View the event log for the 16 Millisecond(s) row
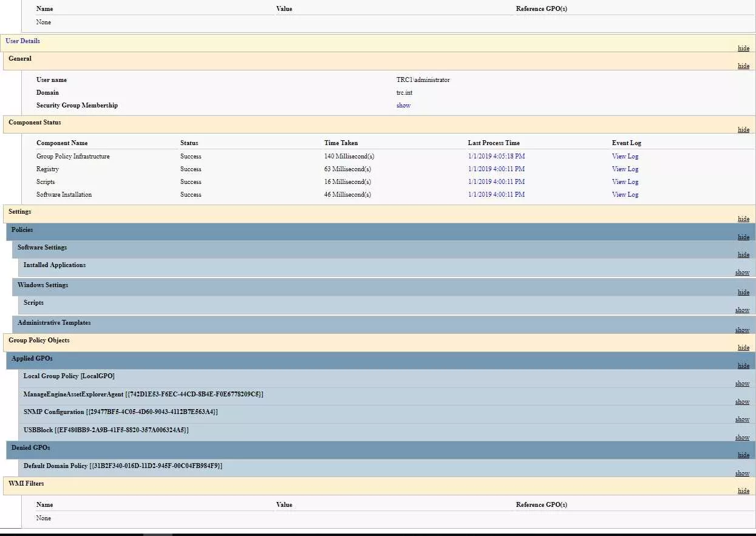Viewport: 756px width, 536px height. click(x=625, y=182)
